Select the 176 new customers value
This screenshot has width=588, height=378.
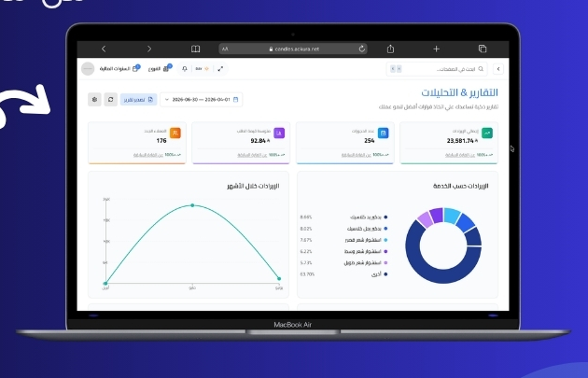(161, 141)
